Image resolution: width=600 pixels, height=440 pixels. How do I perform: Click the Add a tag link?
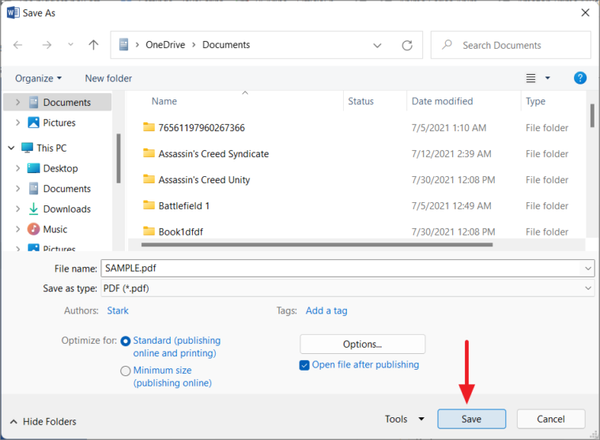(326, 311)
